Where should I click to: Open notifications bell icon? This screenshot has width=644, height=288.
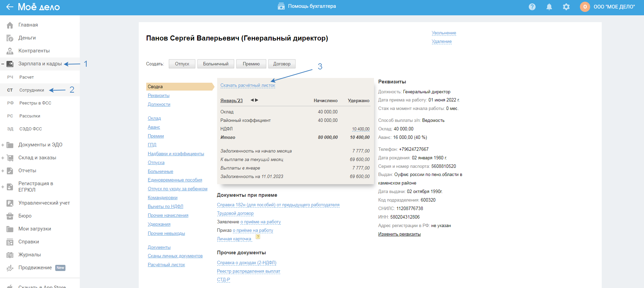tap(549, 7)
